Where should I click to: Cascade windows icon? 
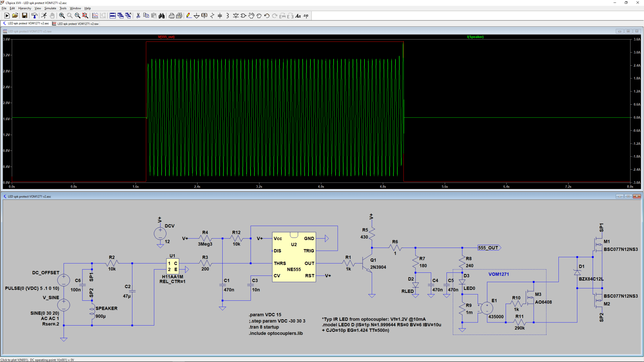click(x=120, y=15)
